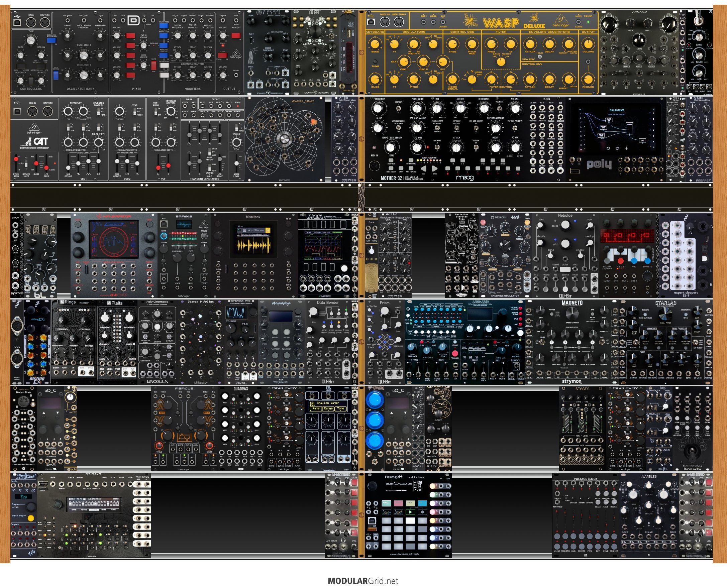Click the Erica Synths logo below Black Joystick2

pos(693,469)
